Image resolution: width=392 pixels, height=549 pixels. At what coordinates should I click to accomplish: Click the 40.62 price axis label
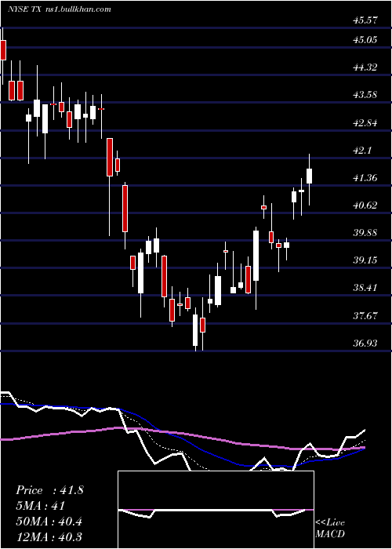pyautogui.click(x=365, y=205)
